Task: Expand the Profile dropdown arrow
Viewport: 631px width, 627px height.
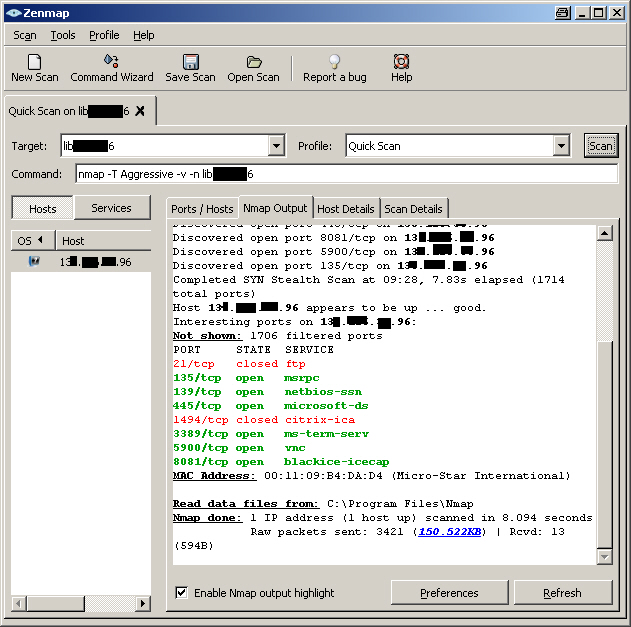Action: click(x=561, y=146)
